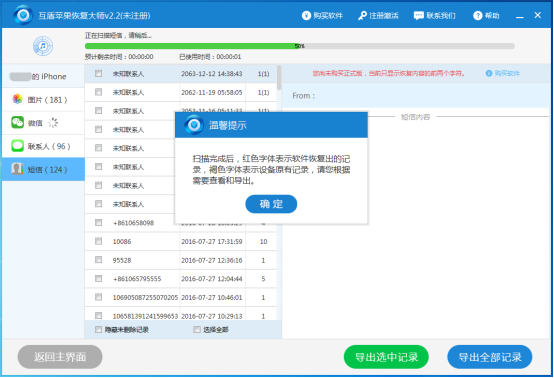The image size is (554, 378).
Task: Open 微信 category in sidebar
Action: coord(43,123)
